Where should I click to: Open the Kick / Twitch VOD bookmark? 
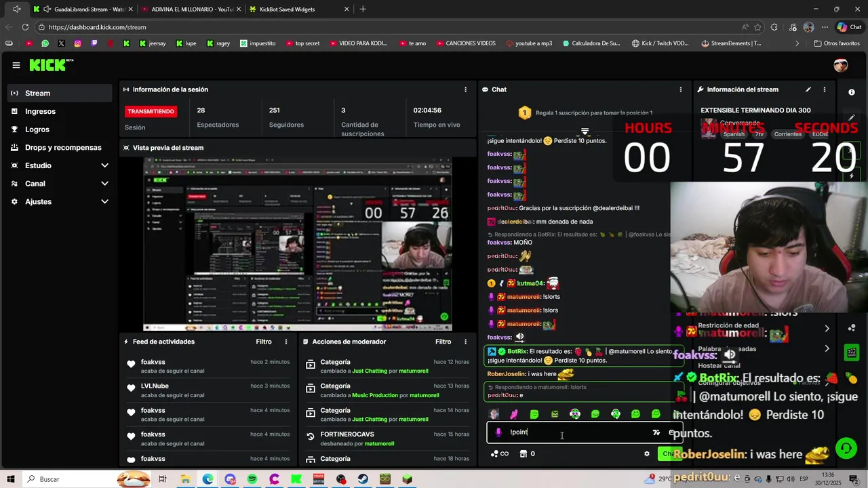click(x=660, y=43)
